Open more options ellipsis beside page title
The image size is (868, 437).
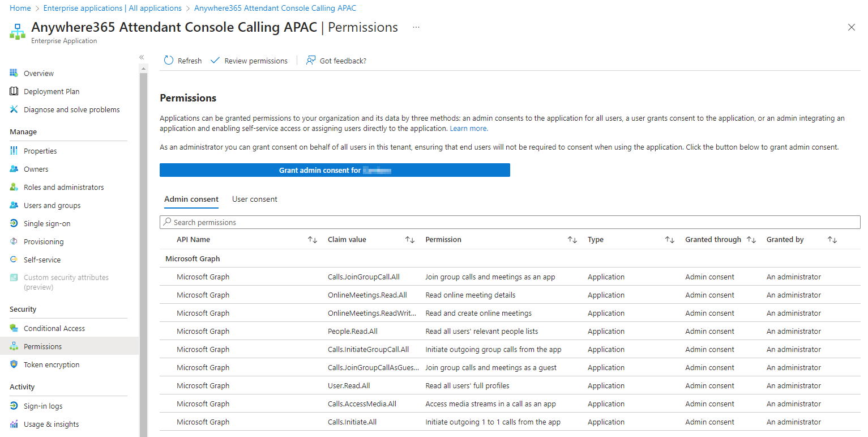416,27
